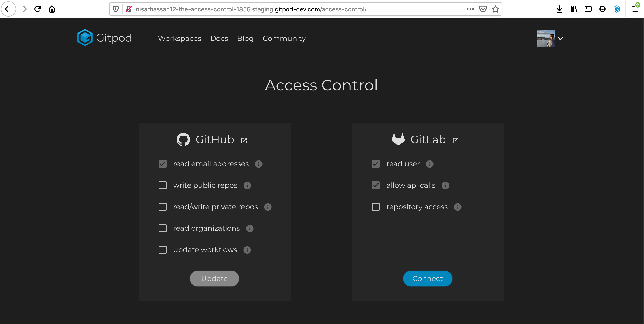Screen dimensions: 644x324
Task: Expand the user account dropdown arrow
Action: point(560,38)
